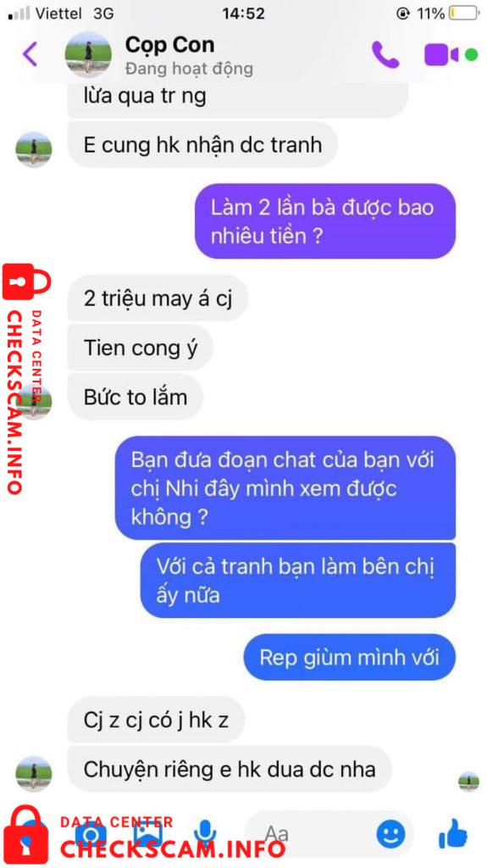Image resolution: width=487 pixels, height=868 pixels.
Task: Tap the message "Với cả tranh bạn làm bên chị ấy nữa"
Action: coord(298,580)
